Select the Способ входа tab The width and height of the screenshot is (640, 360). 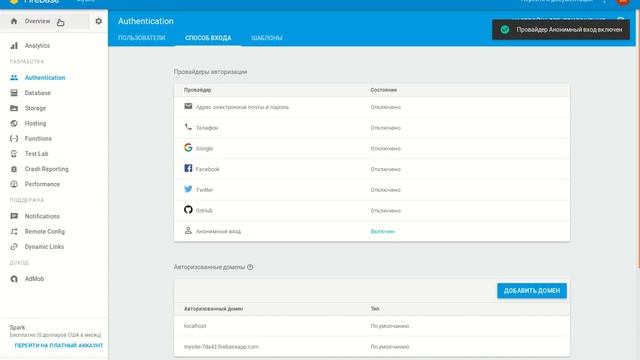208,38
